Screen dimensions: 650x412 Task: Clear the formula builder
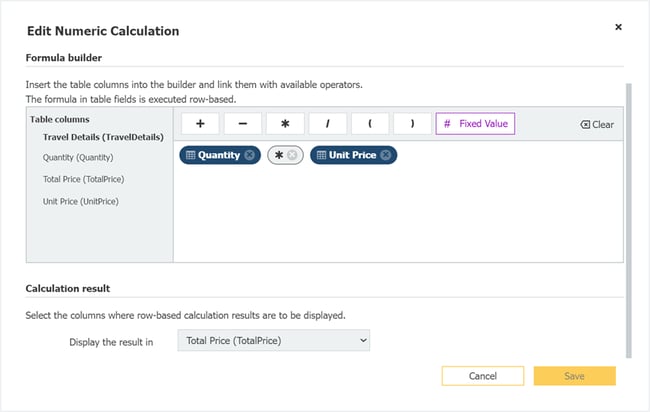(x=597, y=125)
